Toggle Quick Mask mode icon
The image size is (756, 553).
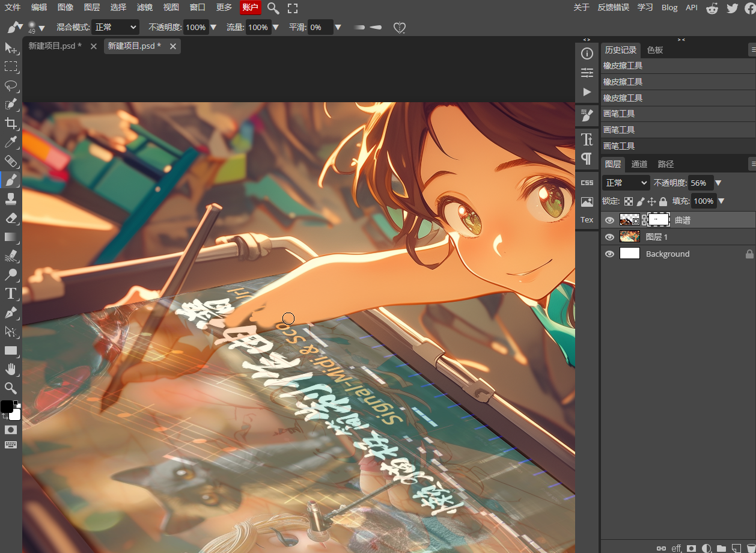tap(11, 429)
